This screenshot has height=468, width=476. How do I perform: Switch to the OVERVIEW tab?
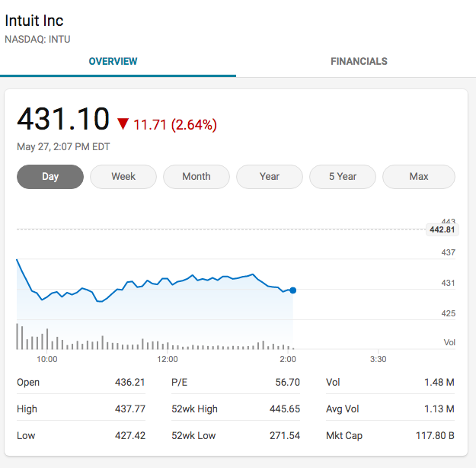(113, 62)
